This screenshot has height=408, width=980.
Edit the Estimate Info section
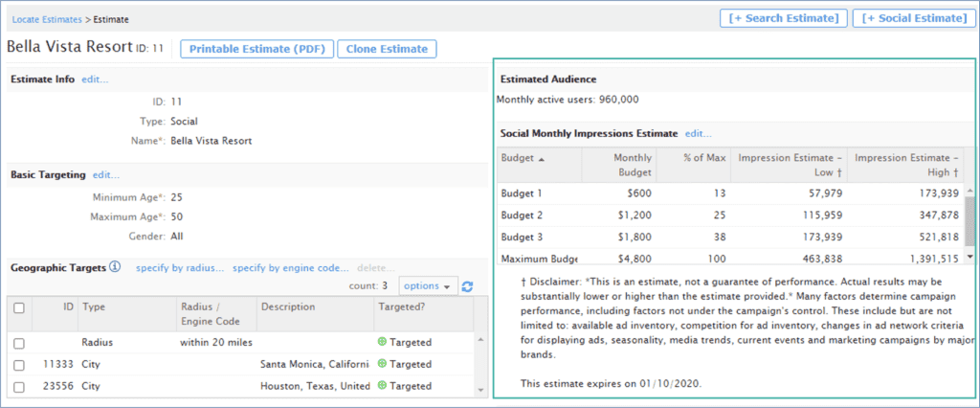tap(95, 79)
